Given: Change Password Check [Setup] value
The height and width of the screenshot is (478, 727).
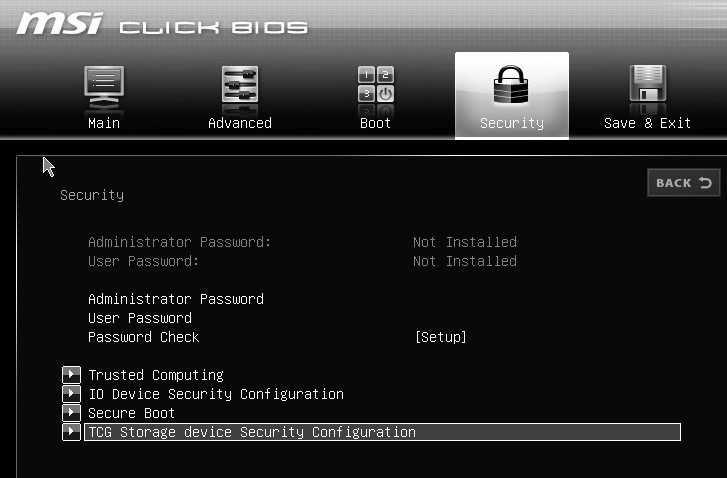Looking at the screenshot, I should click(440, 337).
